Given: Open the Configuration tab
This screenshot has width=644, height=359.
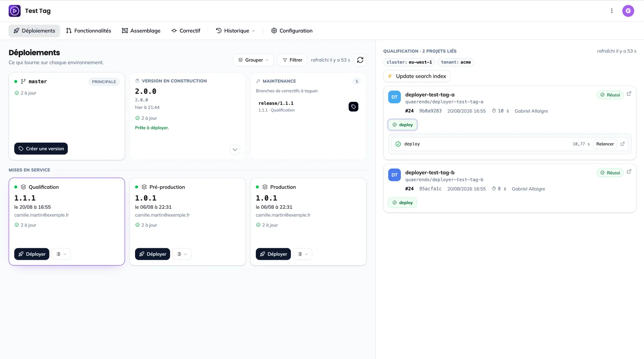Looking at the screenshot, I should (292, 31).
